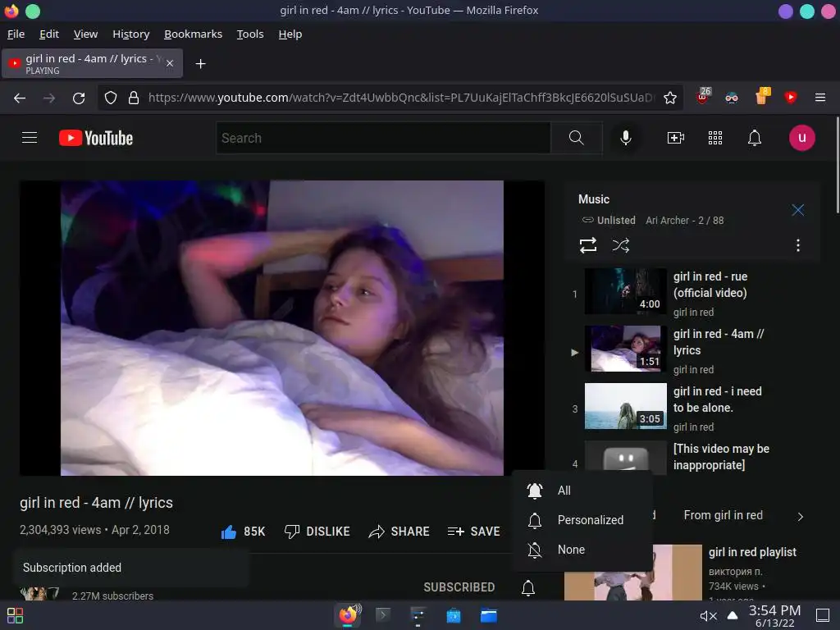
Task: Open the red play-button extension icon
Action: (x=790, y=97)
